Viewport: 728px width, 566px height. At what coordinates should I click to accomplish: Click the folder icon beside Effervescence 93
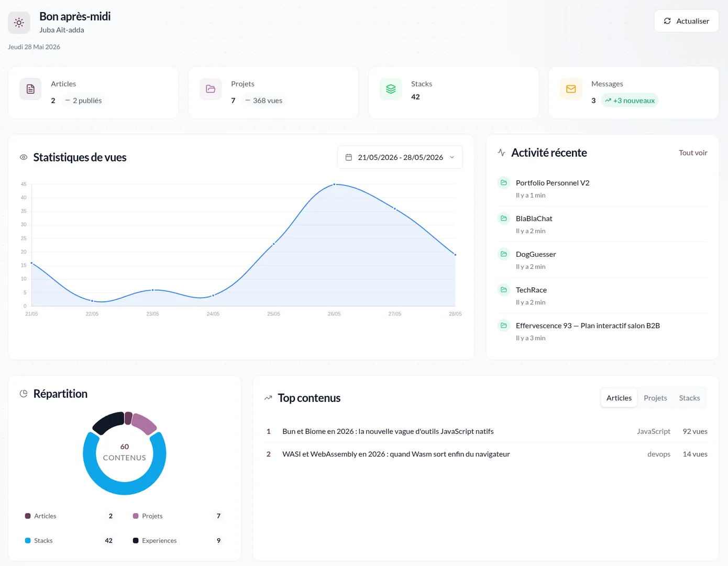504,325
